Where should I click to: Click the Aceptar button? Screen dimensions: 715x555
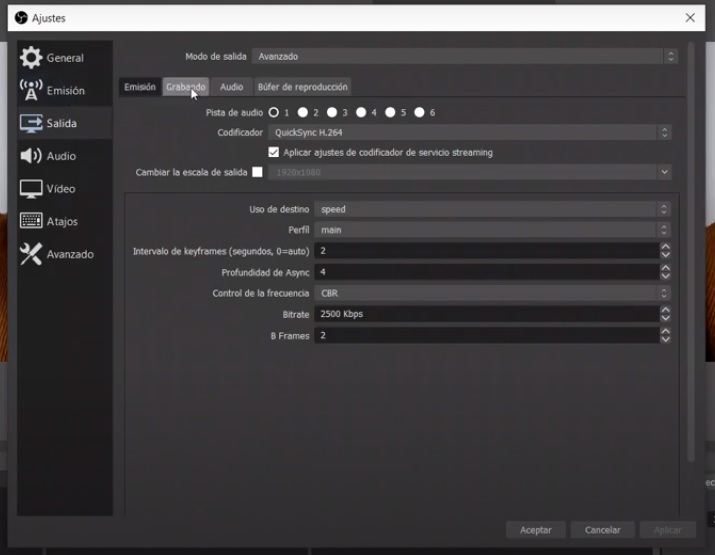pyautogui.click(x=536, y=530)
